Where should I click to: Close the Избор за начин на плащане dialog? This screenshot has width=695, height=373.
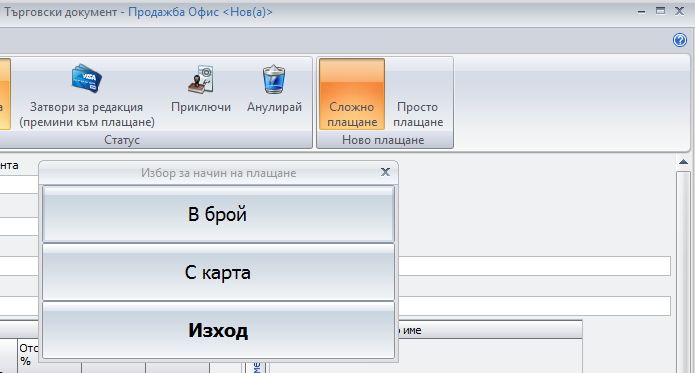tap(385, 172)
